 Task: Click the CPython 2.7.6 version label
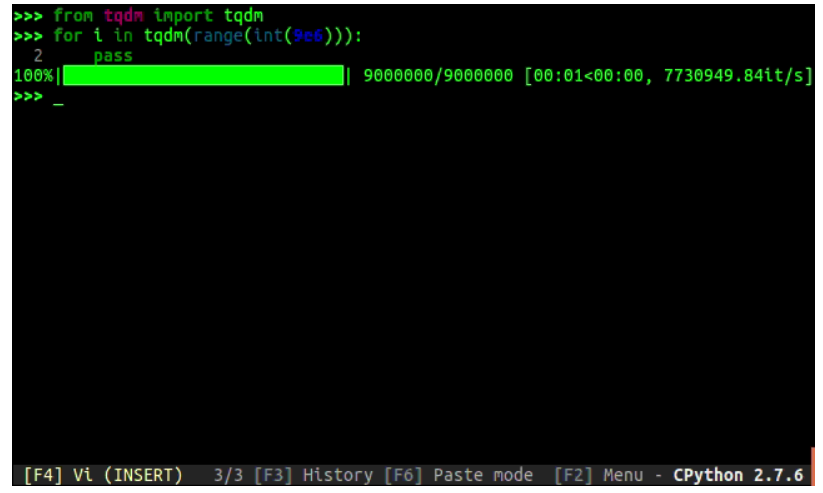click(x=738, y=475)
